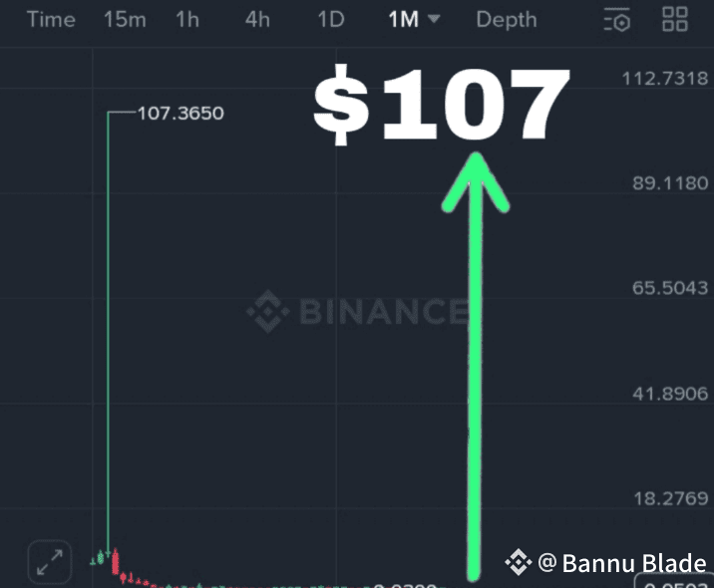Switch to the Depth chart tab

coord(506,19)
